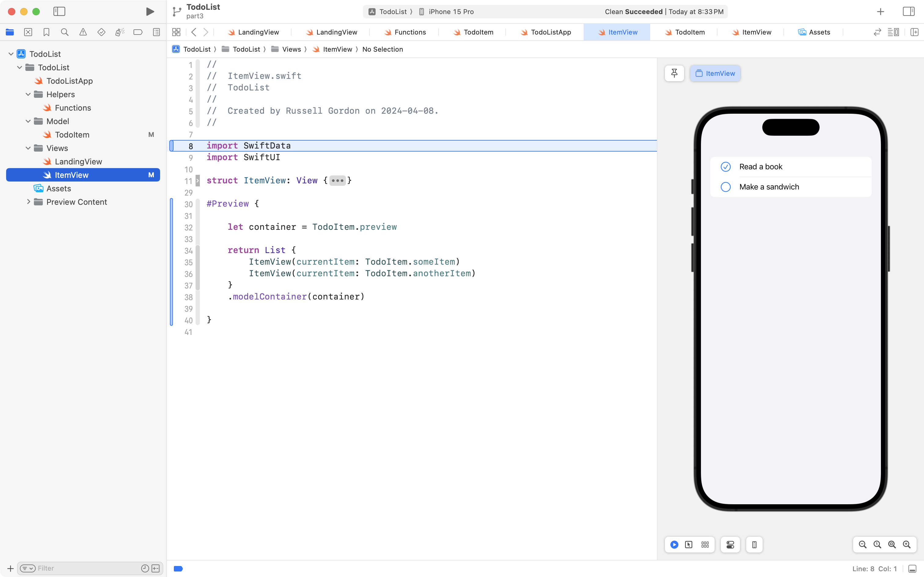Toggle the left navigator sidebar

[x=59, y=11]
